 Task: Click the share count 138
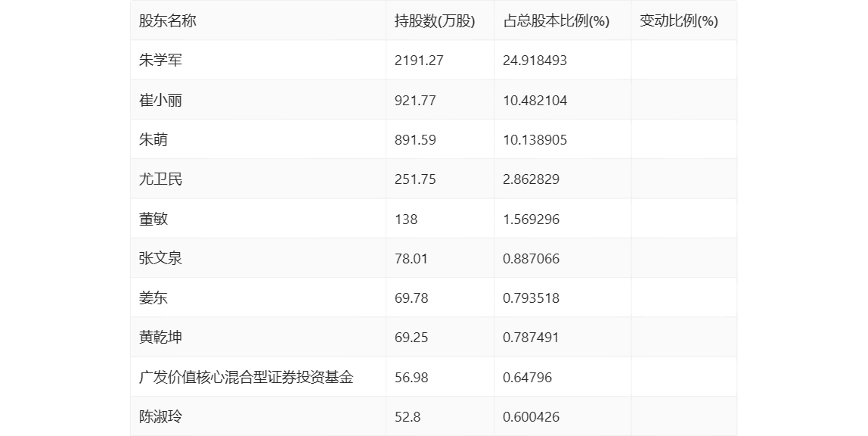(406, 219)
